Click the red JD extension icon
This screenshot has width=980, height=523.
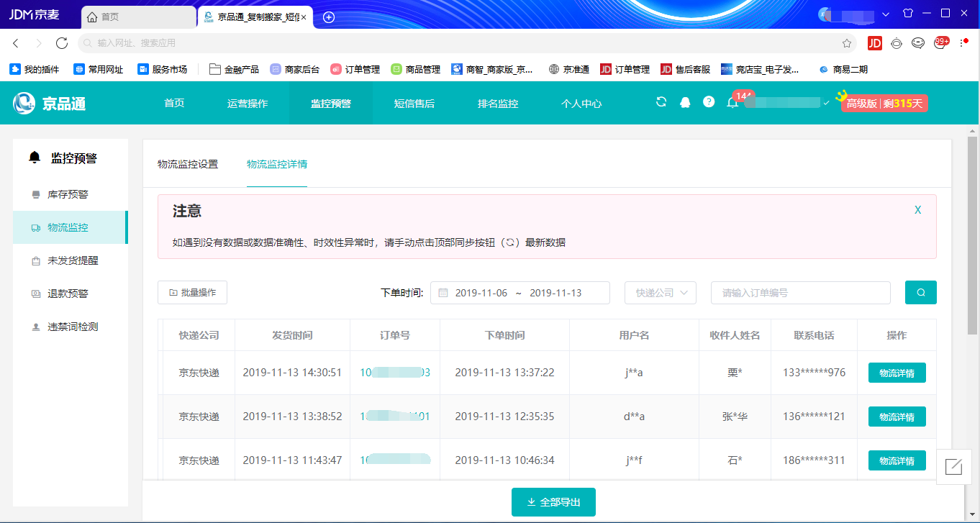(x=874, y=43)
